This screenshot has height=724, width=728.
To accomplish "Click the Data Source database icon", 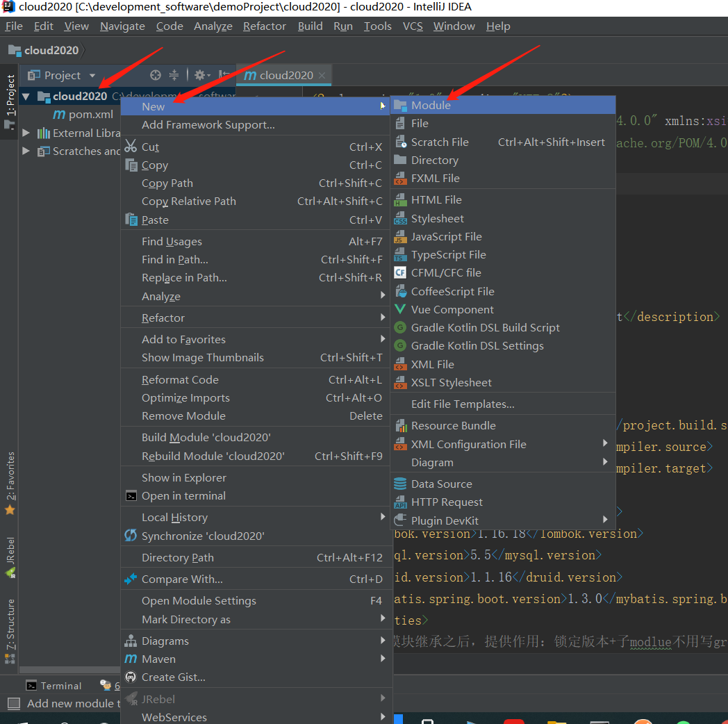I will pos(399,484).
